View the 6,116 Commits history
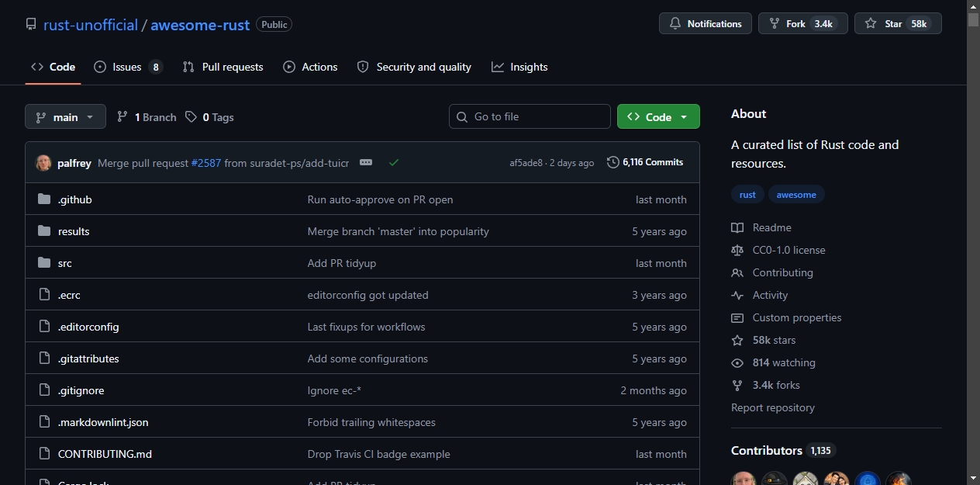This screenshot has height=485, width=980. click(x=645, y=162)
